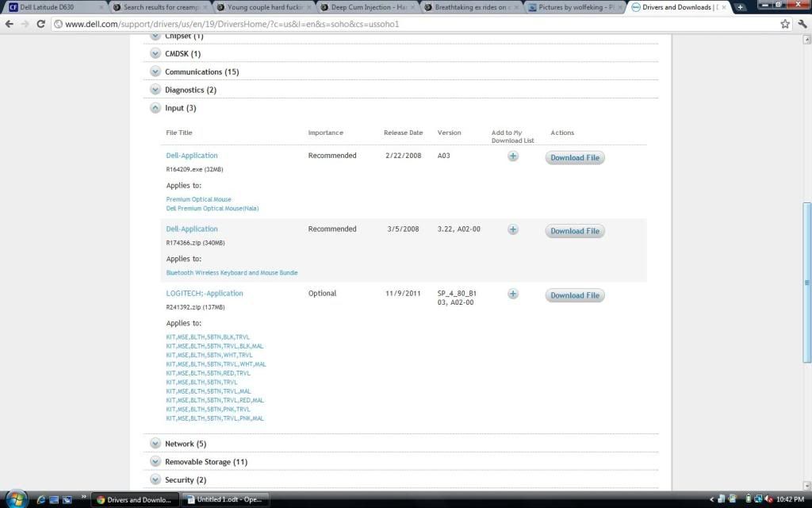812x508 pixels.
Task: Click the Switch Between Windows icon
Action: (67, 500)
